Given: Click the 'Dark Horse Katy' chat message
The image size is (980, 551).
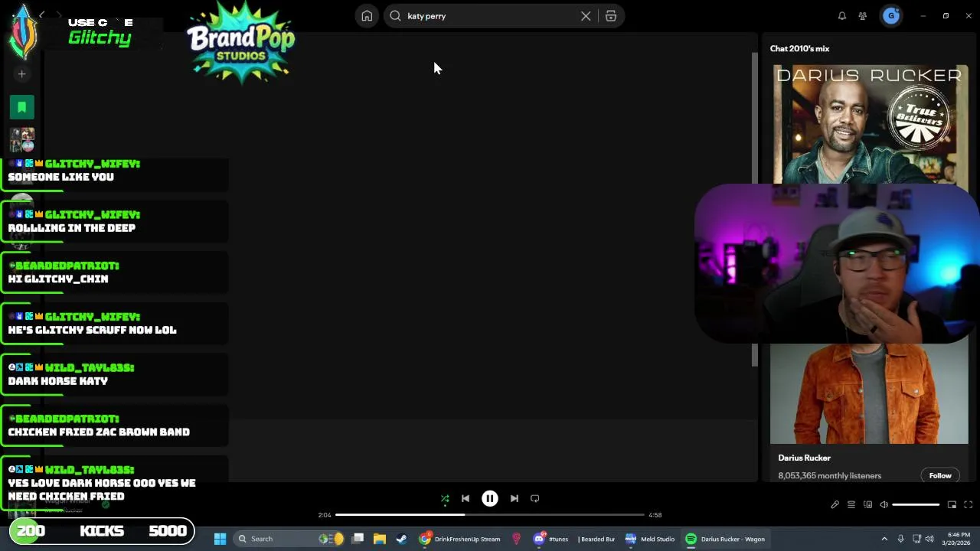Looking at the screenshot, I should pyautogui.click(x=58, y=381).
